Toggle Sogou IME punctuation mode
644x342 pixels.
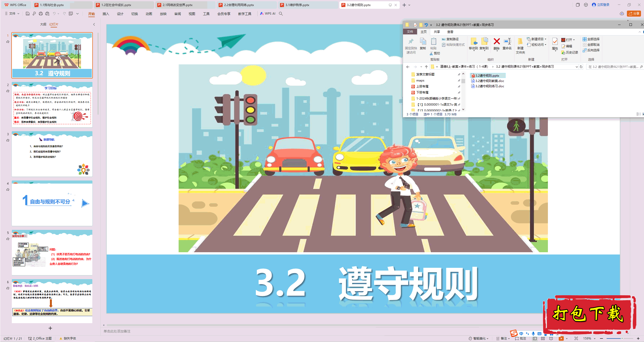[527, 333]
